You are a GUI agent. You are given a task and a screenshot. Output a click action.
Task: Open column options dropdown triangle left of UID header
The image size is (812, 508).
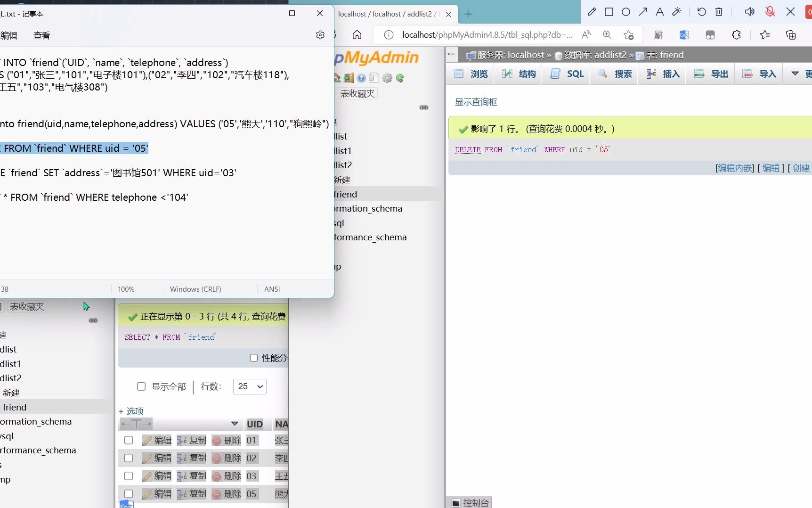234,424
